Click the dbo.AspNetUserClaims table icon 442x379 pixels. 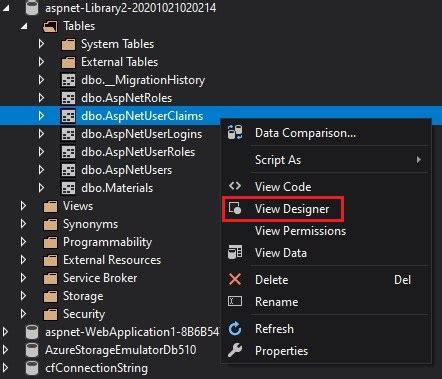click(x=68, y=116)
